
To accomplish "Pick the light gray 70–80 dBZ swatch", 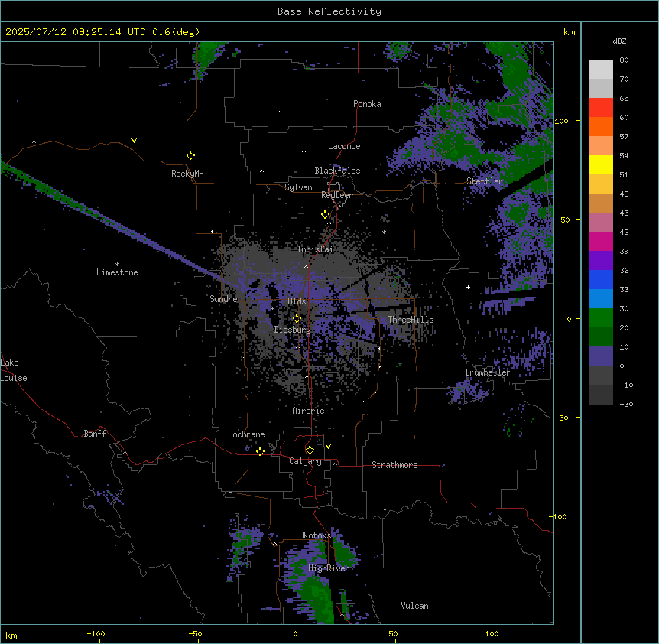I will 601,70.
